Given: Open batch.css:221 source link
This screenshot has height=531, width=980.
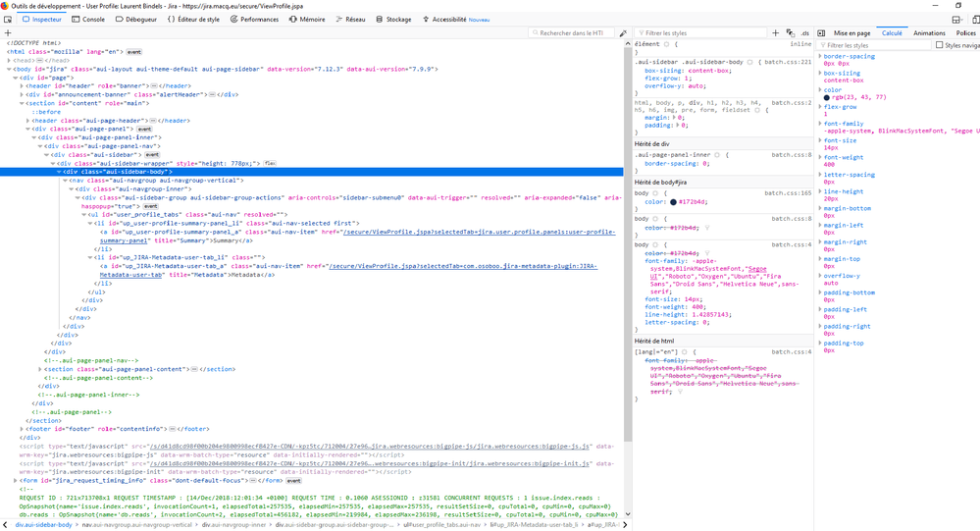Looking at the screenshot, I should click(x=788, y=63).
